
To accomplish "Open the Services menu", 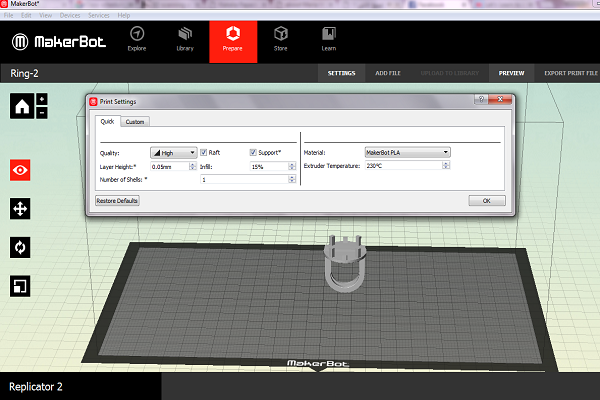I will pos(99,15).
